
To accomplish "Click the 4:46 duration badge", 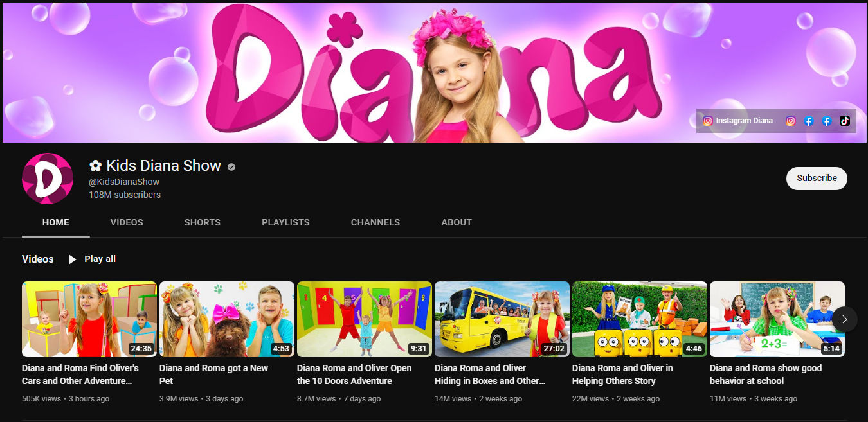I will pos(694,349).
